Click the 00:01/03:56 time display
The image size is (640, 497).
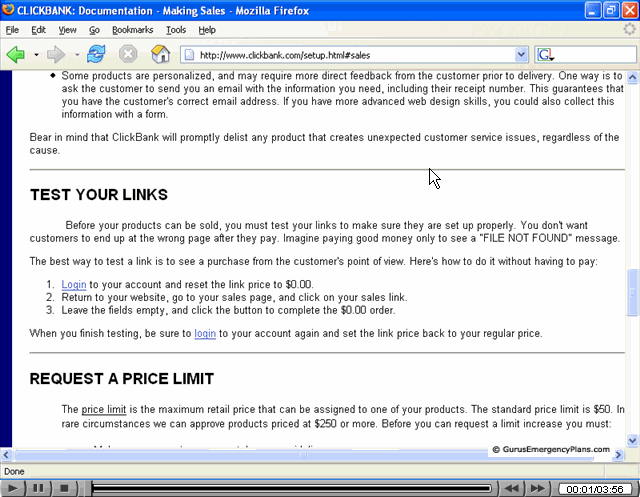pos(595,489)
